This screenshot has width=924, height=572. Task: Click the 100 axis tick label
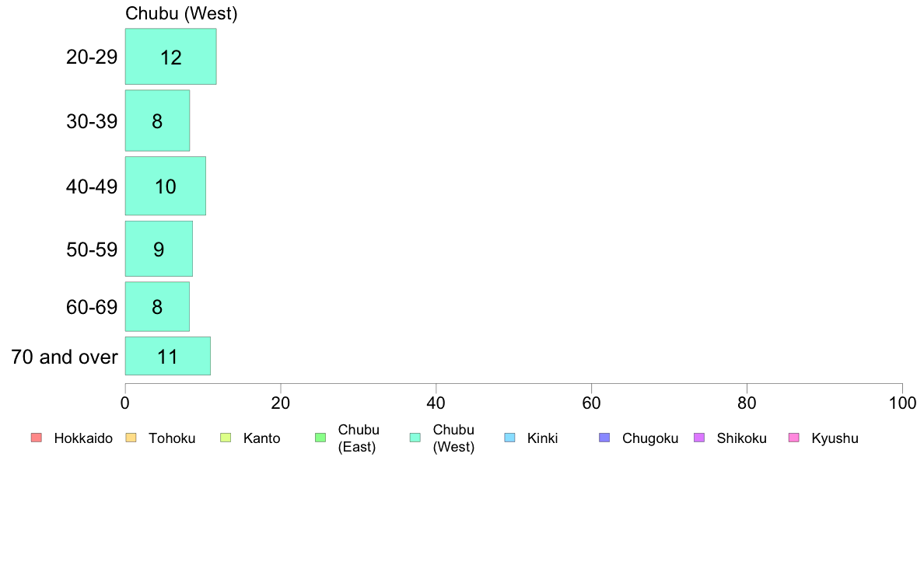pyautogui.click(x=902, y=403)
